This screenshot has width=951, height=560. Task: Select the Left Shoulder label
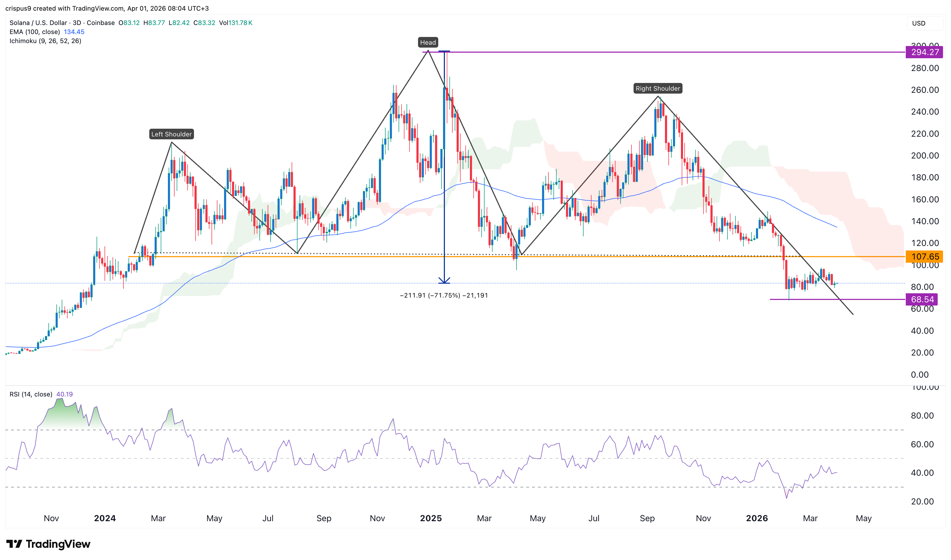pos(171,134)
